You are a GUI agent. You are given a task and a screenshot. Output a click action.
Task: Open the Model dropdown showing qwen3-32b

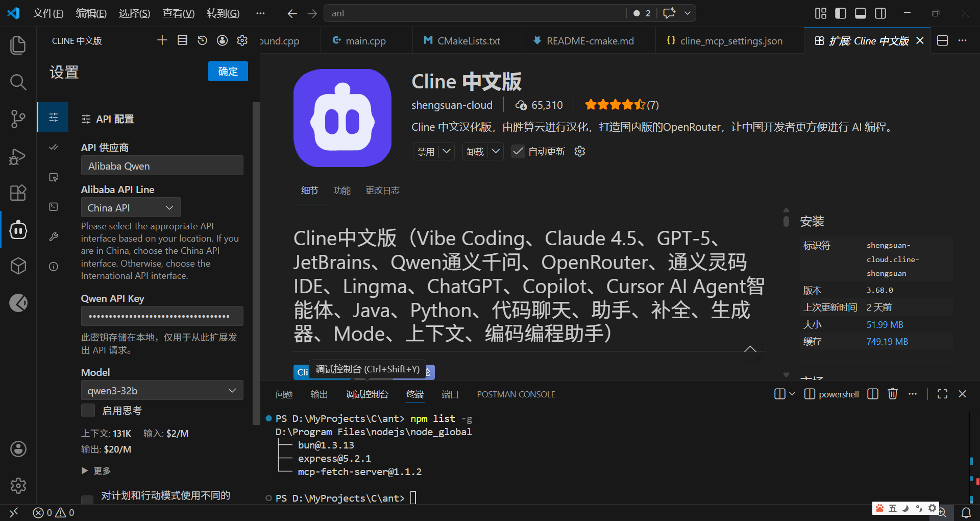[162, 391]
